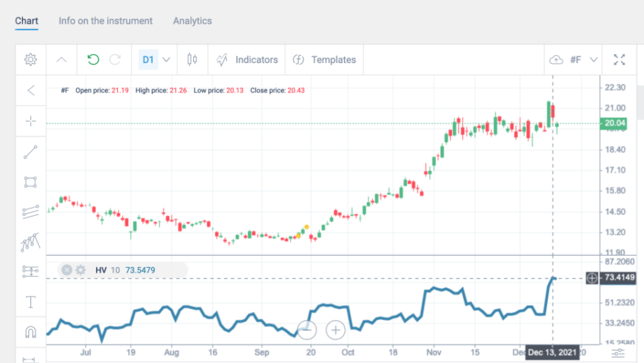Remove the HV indicator

(67, 270)
